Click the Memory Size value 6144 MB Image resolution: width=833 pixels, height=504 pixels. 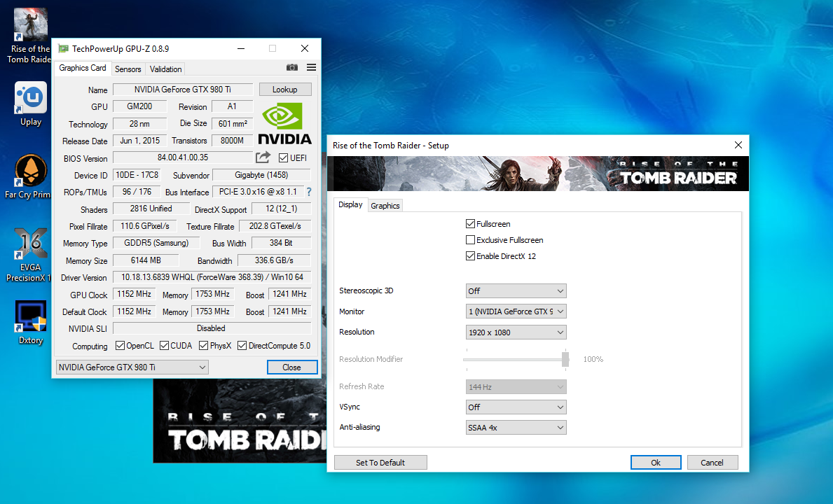pos(146,260)
